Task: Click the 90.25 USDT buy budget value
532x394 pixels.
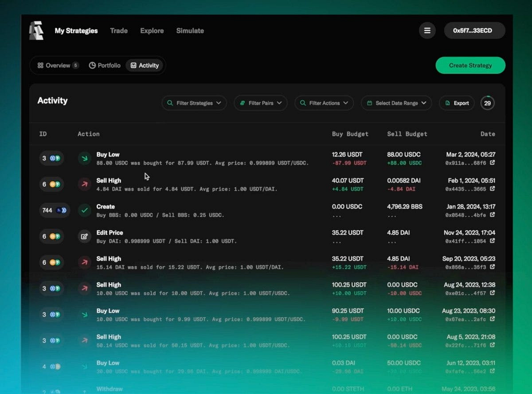Action: tap(348, 310)
